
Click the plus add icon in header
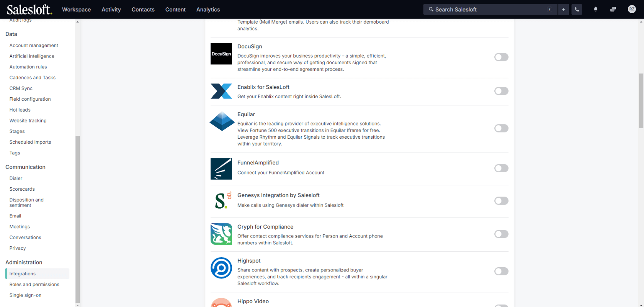coord(563,9)
